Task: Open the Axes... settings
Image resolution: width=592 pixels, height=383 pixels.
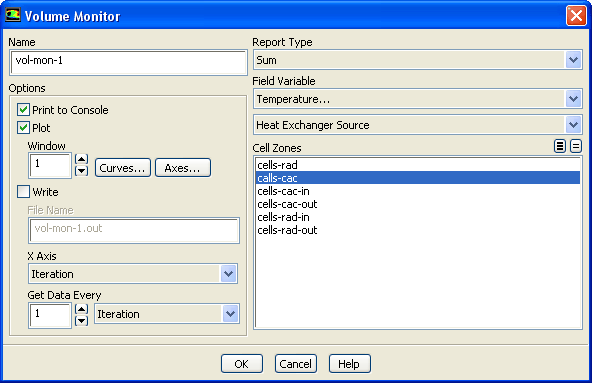Action: 183,168
